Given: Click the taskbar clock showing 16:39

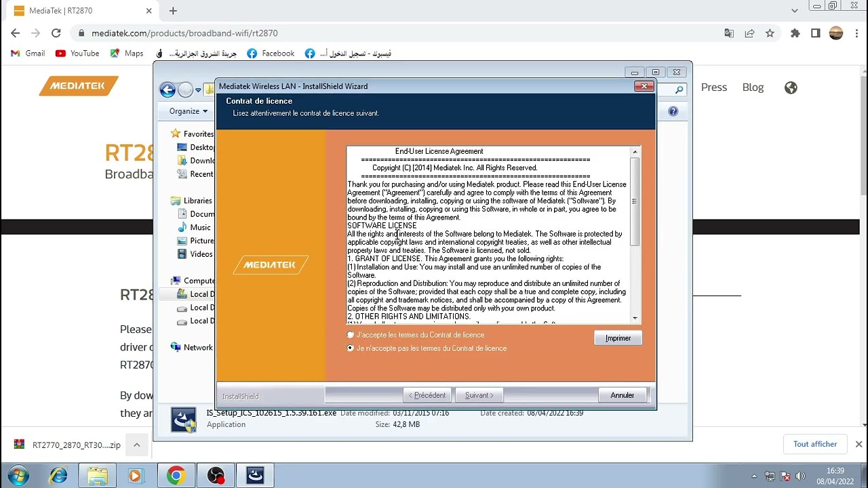Looking at the screenshot, I should coord(835,476).
